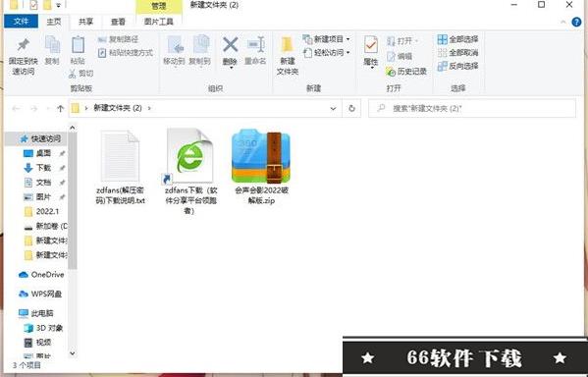The height and width of the screenshot is (377, 588).
Task: Click the red X Delete icon
Action: (231, 44)
